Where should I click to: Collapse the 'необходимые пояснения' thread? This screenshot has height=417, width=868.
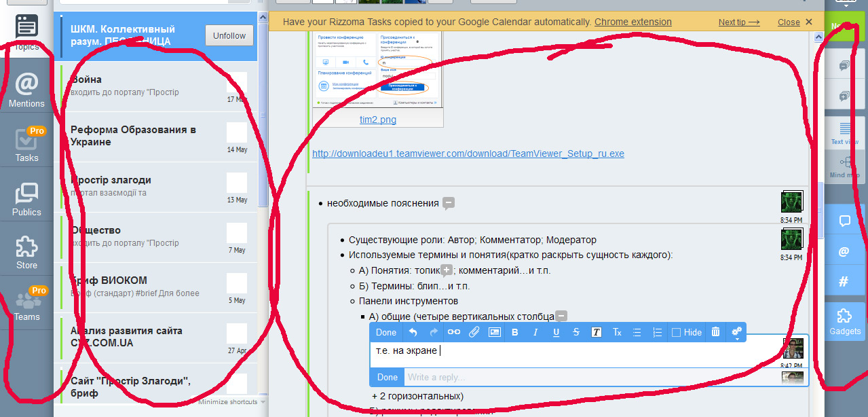pos(448,203)
